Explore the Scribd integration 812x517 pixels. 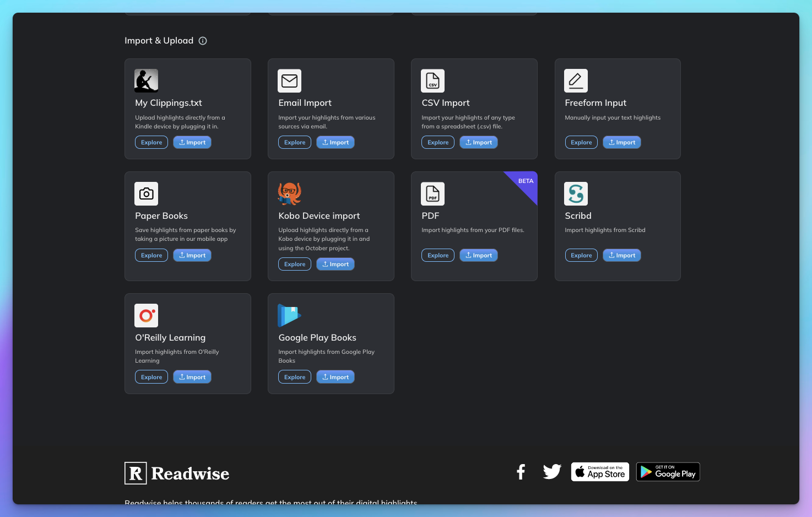[581, 255]
